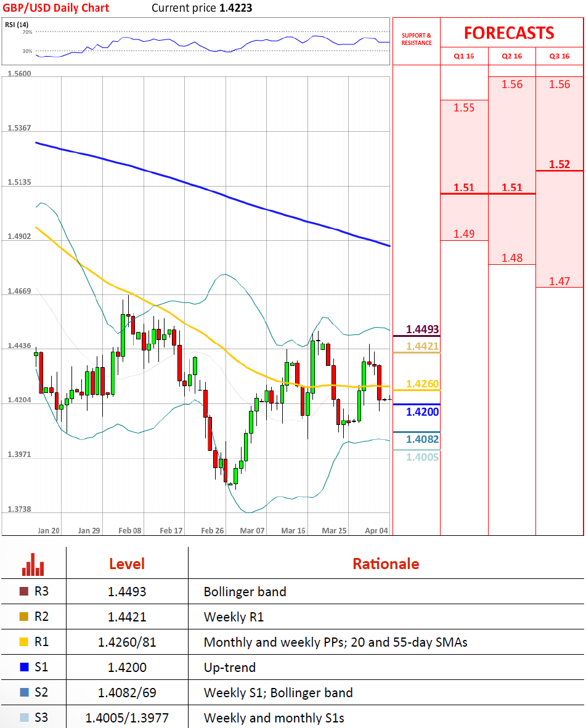
Task: Click the Mar 16 date axis label
Action: [293, 531]
